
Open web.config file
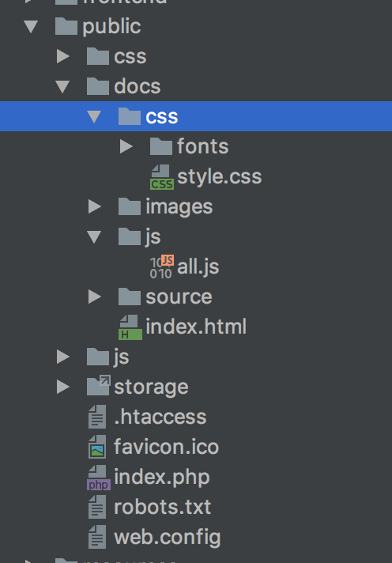pyautogui.click(x=168, y=538)
